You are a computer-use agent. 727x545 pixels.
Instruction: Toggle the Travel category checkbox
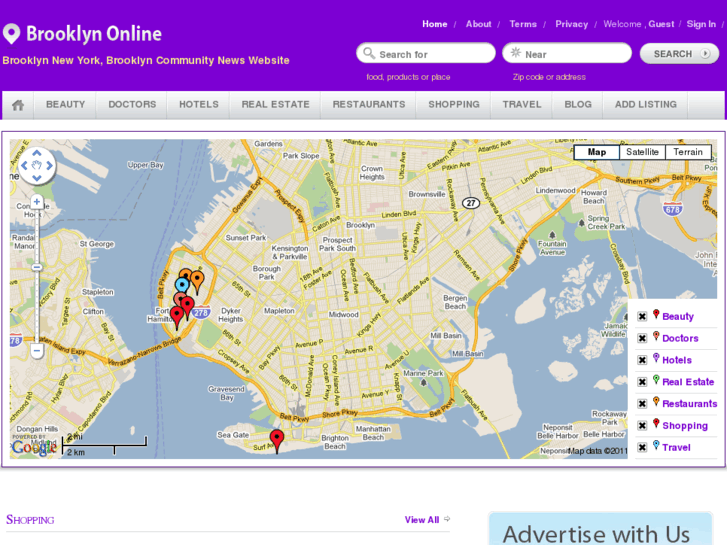tap(642, 447)
